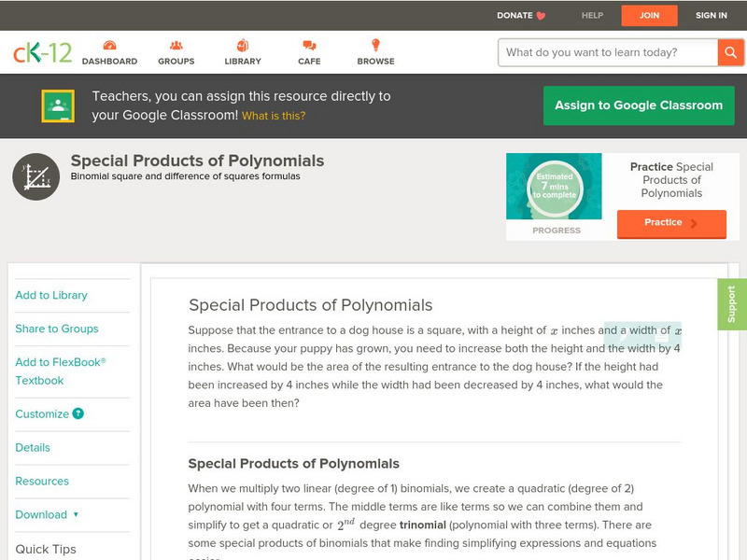Screen dimensions: 747x560
Task: Open the Help menu item
Action: click(592, 15)
